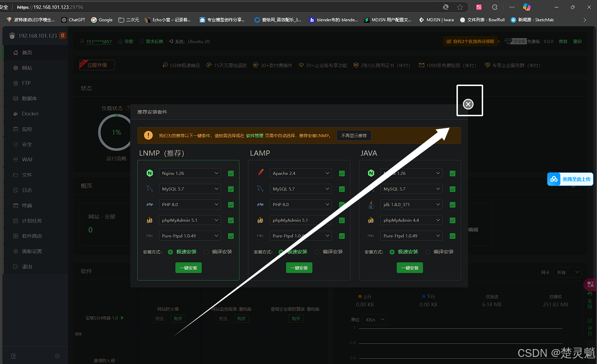Open the Apache 2.4 version dropdown

coord(301,173)
